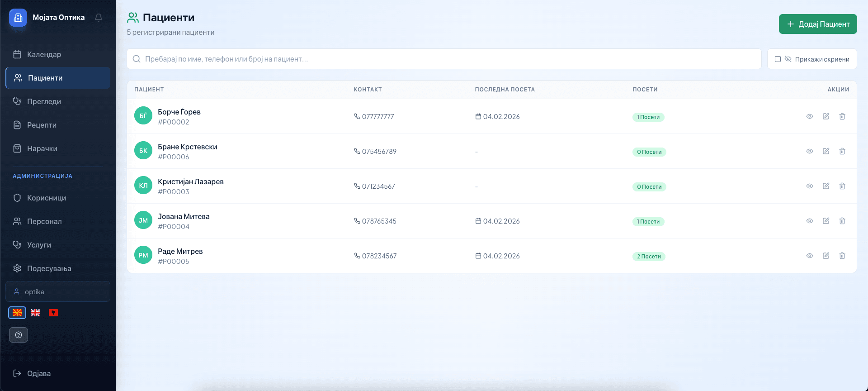The image size is (868, 391).
Task: Click the notification bell icon
Action: click(x=99, y=18)
